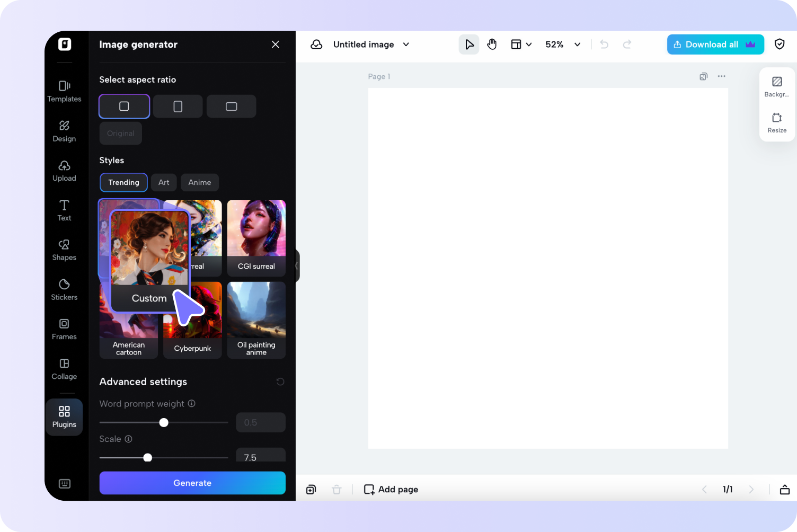797x532 pixels.
Task: Open the Plugins sidebar panel
Action: [64, 417]
